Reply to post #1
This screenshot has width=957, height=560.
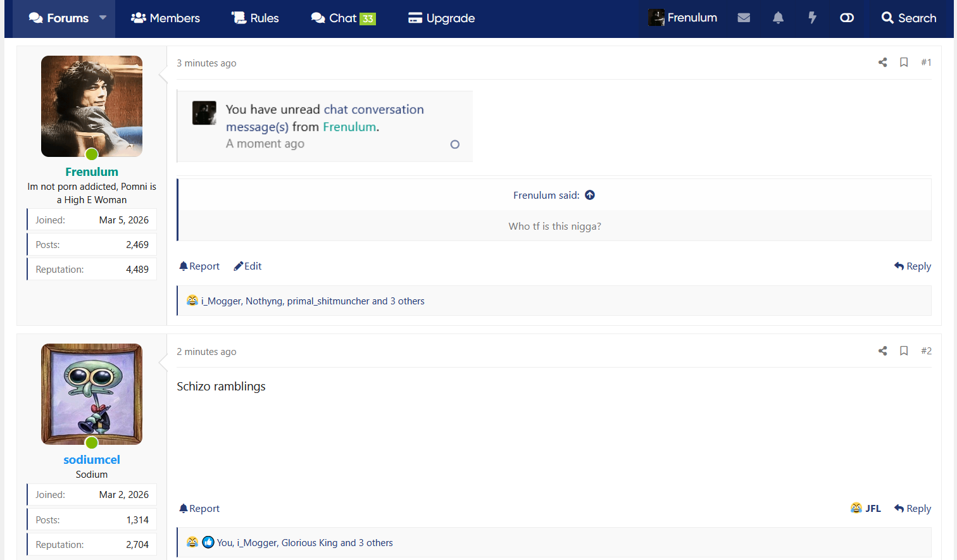point(913,266)
